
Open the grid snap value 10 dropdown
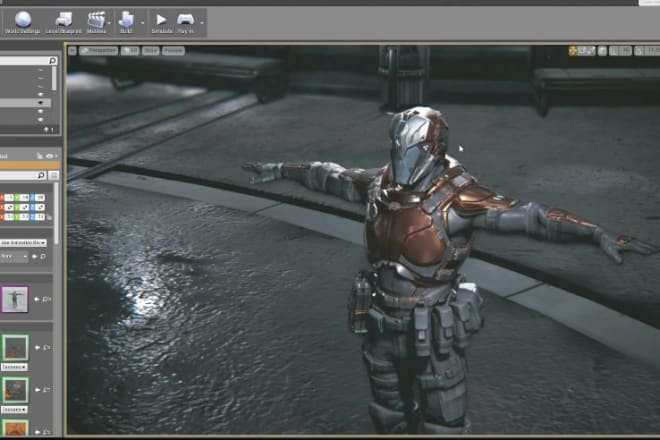click(x=626, y=51)
